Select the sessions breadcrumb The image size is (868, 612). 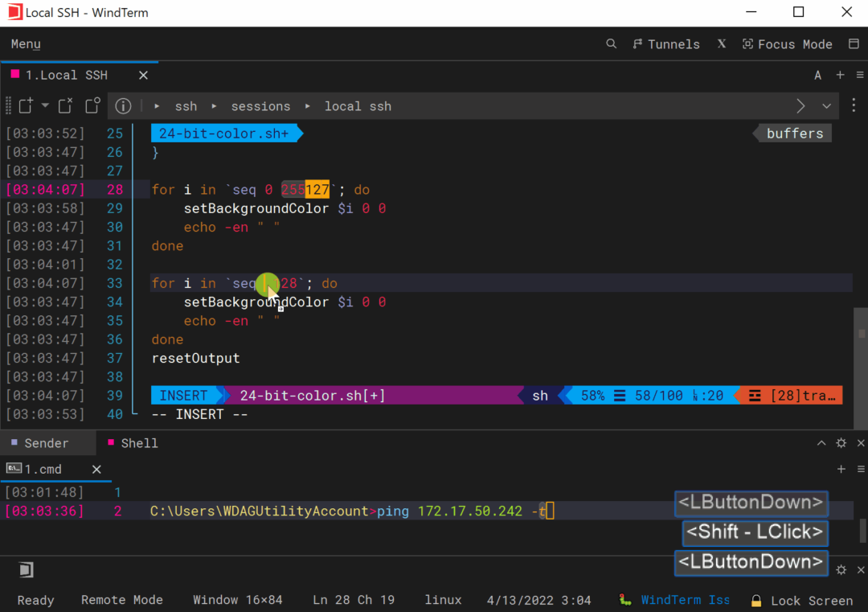260,106
